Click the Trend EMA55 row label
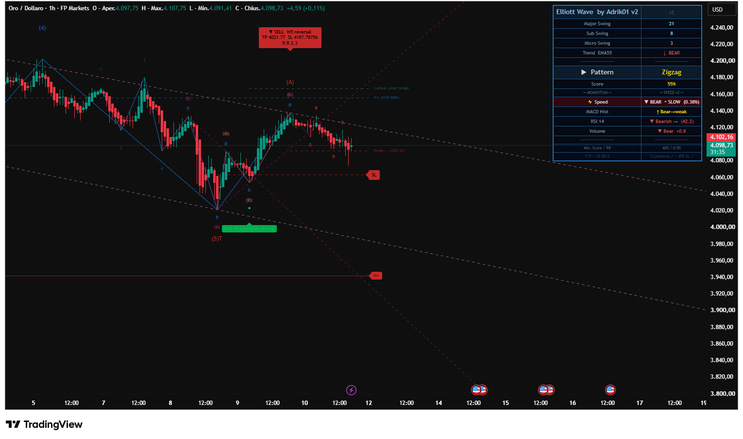743x439 pixels. (597, 53)
